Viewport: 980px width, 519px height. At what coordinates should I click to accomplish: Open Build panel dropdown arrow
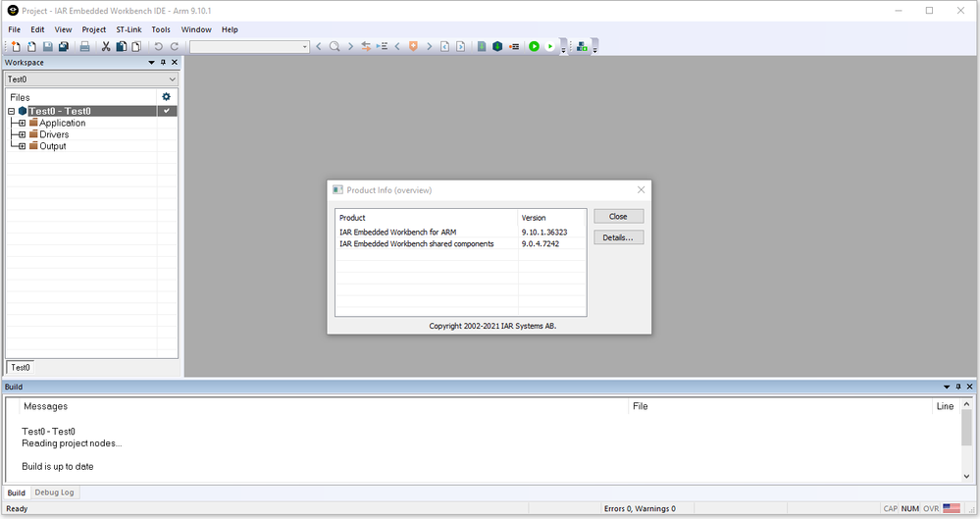click(x=947, y=388)
